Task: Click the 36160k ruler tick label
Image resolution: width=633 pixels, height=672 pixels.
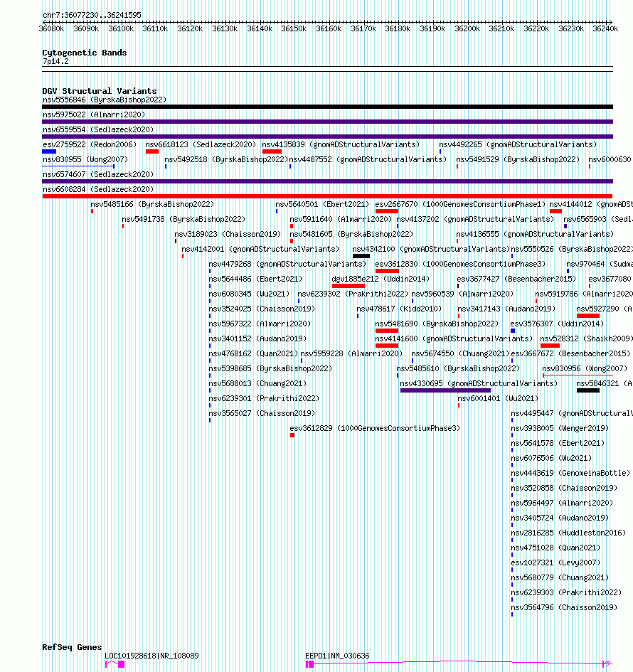Action: click(x=329, y=28)
